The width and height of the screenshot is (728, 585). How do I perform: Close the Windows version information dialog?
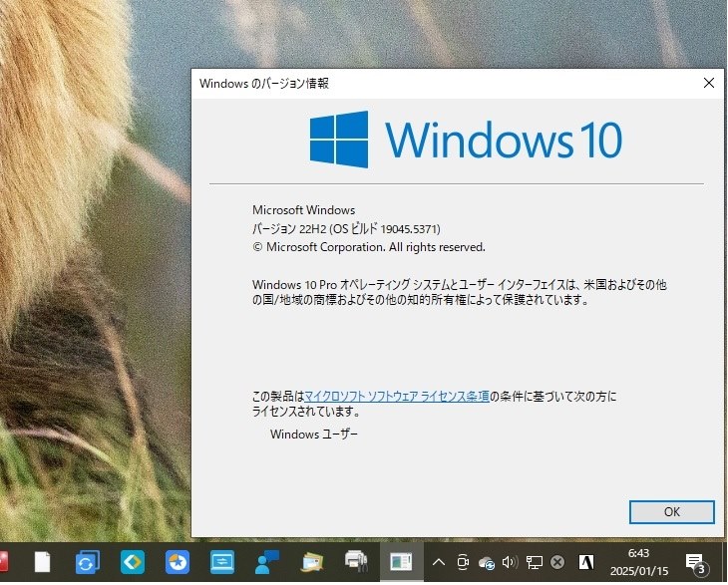click(708, 83)
